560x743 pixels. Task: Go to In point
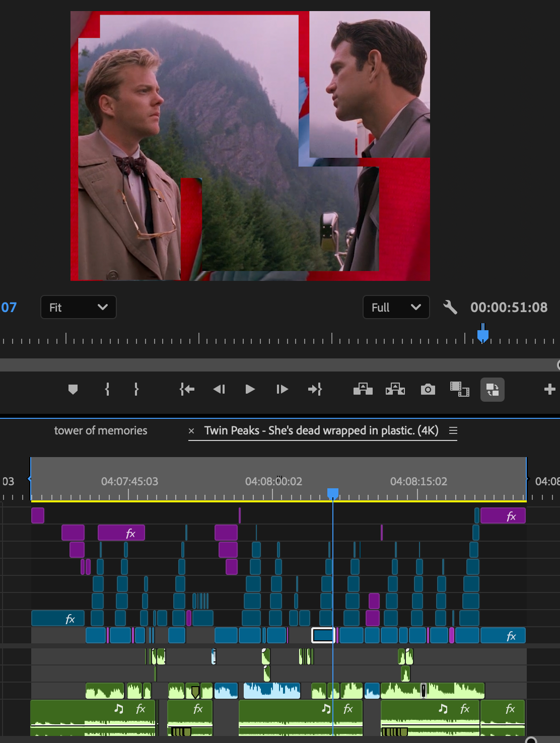coord(187,389)
